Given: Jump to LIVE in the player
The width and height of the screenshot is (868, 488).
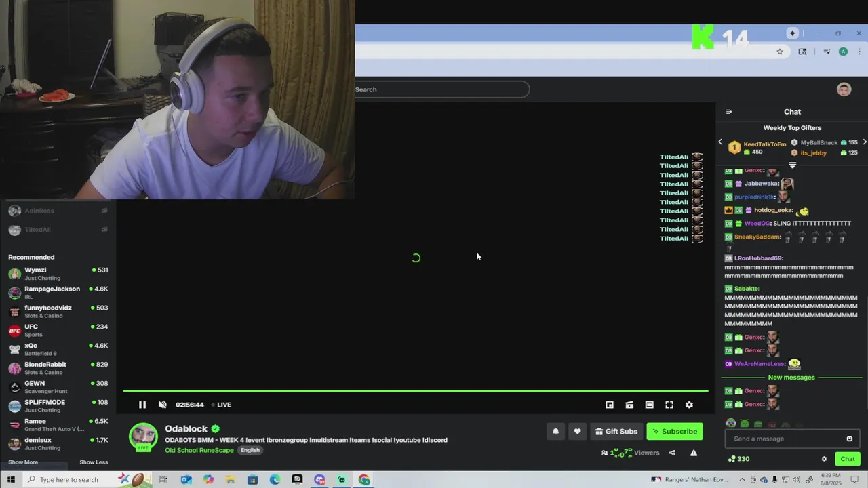Looking at the screenshot, I should point(221,405).
